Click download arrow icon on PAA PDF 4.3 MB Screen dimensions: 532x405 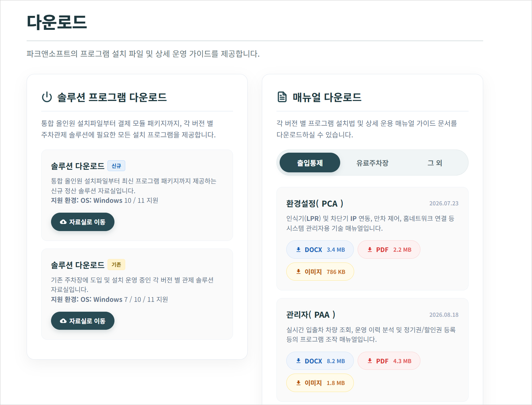pos(370,361)
